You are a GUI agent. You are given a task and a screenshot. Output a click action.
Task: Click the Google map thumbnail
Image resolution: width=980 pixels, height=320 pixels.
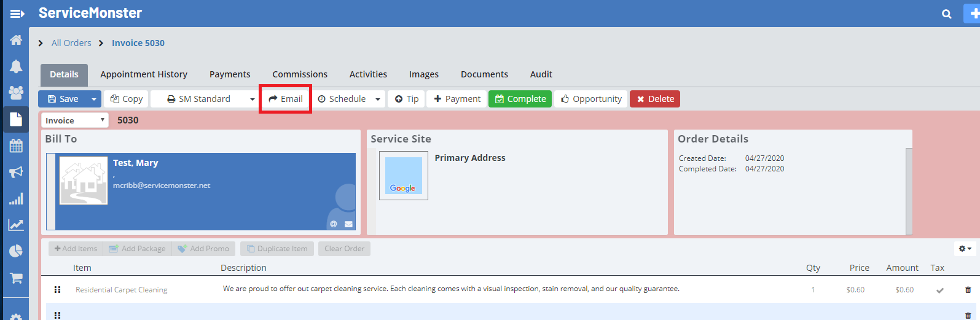[403, 176]
